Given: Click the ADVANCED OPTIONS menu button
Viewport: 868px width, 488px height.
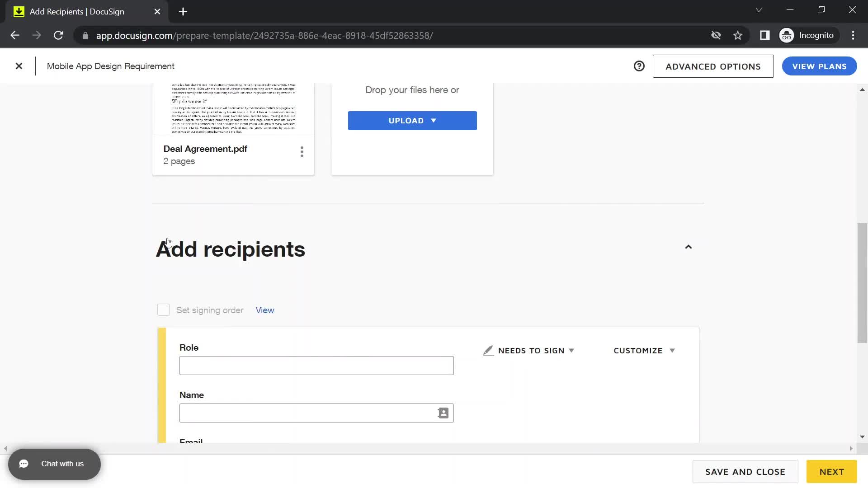Looking at the screenshot, I should pyautogui.click(x=713, y=66).
